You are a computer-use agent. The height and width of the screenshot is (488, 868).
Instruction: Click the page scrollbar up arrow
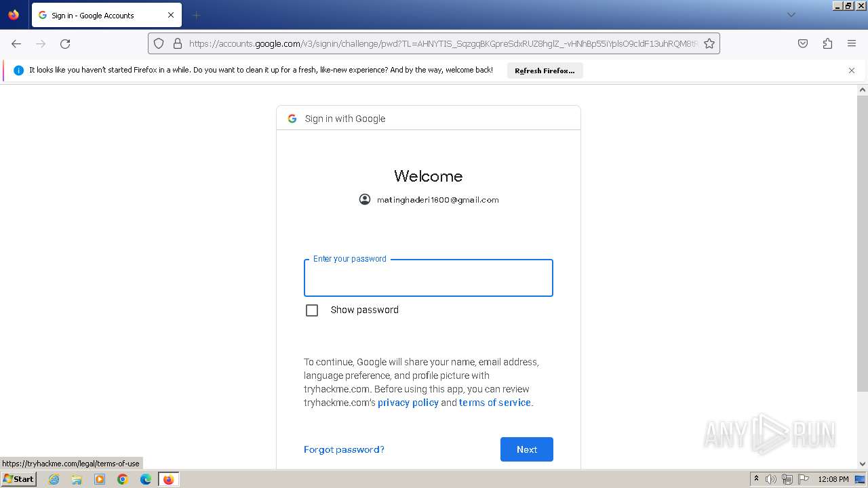(863, 90)
